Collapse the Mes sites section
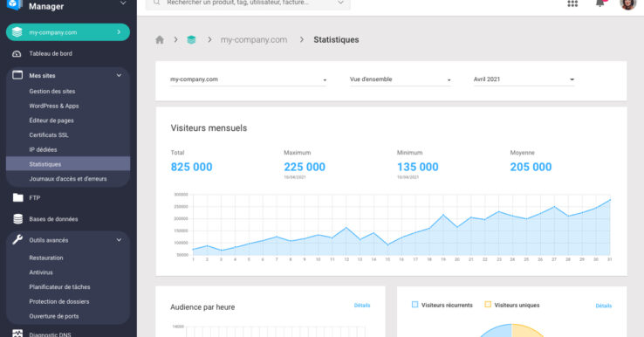644x337 pixels. point(119,76)
